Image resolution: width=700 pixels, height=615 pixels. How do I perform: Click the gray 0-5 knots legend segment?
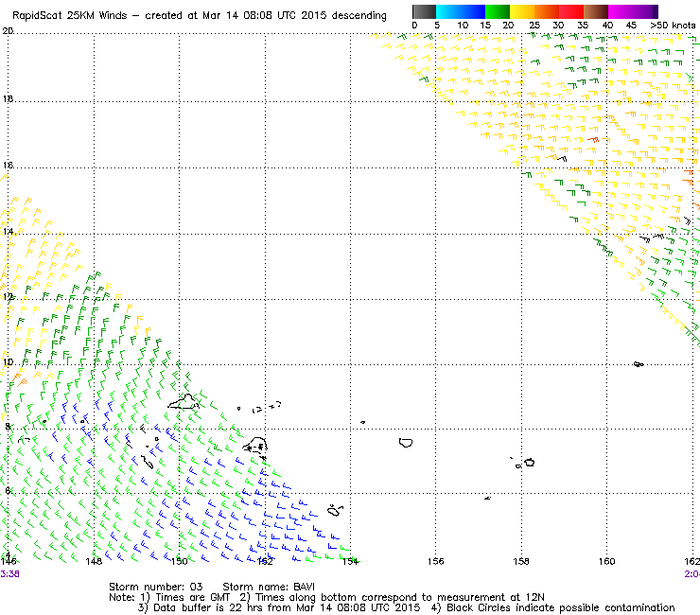click(424, 11)
